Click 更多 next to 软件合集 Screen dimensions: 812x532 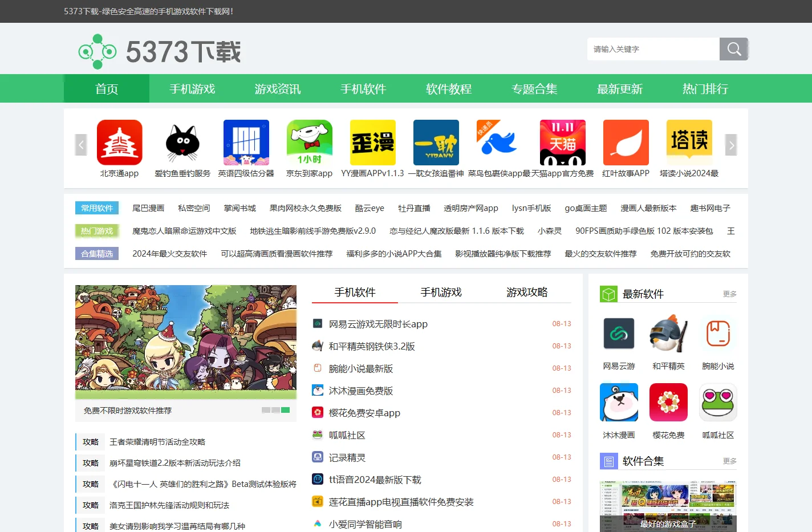click(x=729, y=461)
